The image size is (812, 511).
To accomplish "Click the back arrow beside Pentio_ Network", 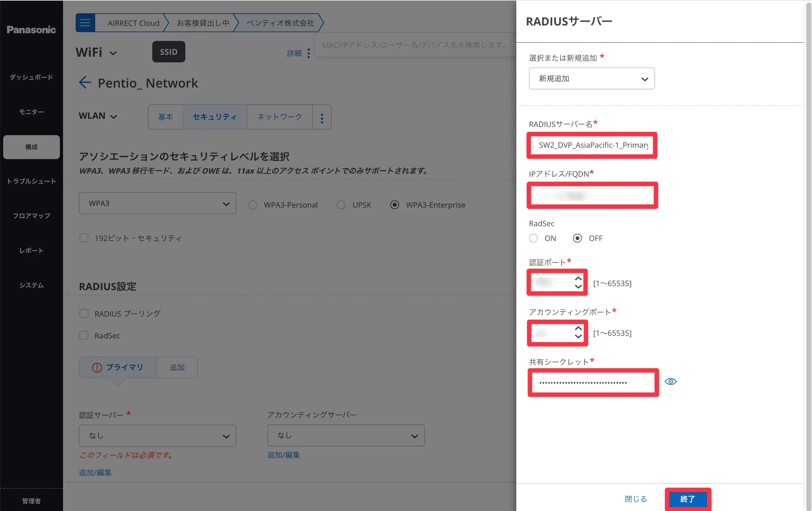I will tap(85, 83).
